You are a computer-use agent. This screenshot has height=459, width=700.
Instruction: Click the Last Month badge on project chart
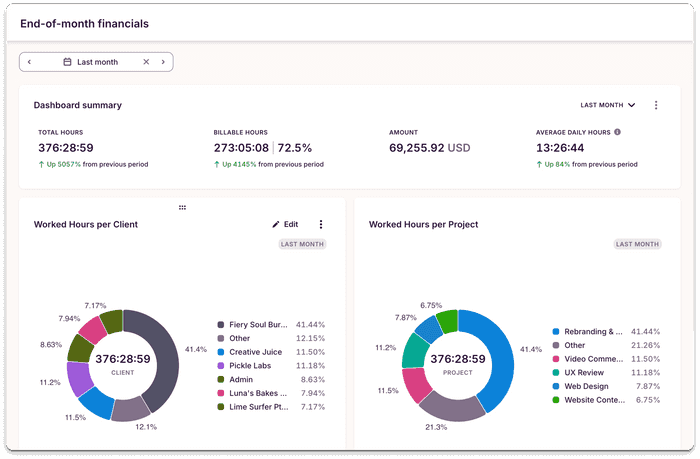(637, 244)
